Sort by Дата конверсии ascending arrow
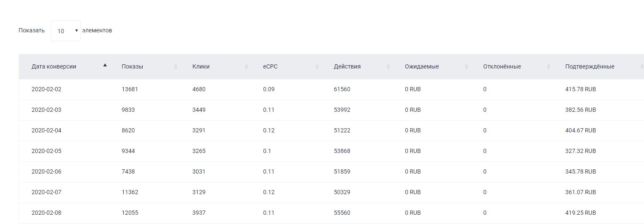Image resolution: width=644 pixels, height=224 pixels. tap(105, 65)
